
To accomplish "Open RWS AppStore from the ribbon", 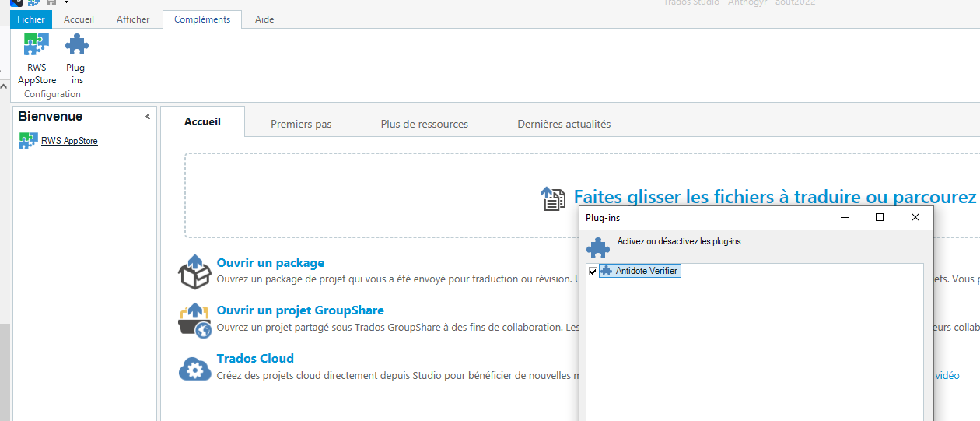I will pos(37,59).
